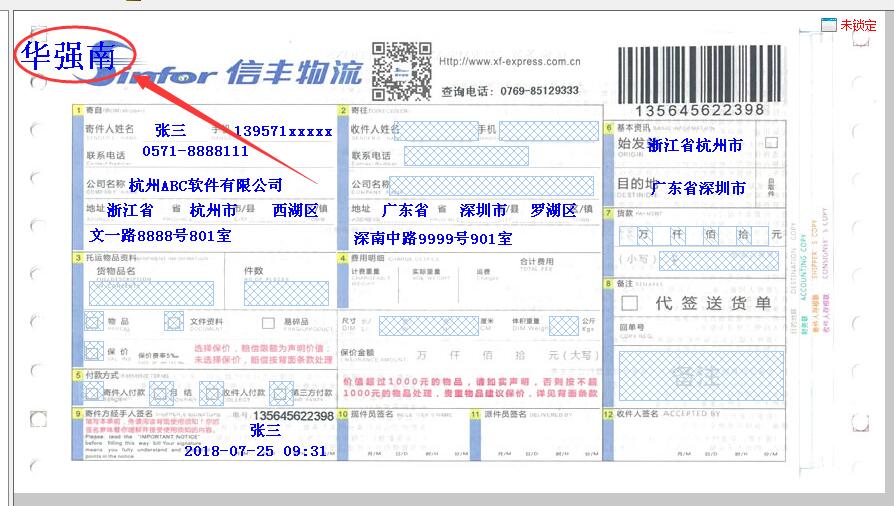This screenshot has width=894, height=506.
Task: Click the 未锁定 lock status icon
Action: 828,25
